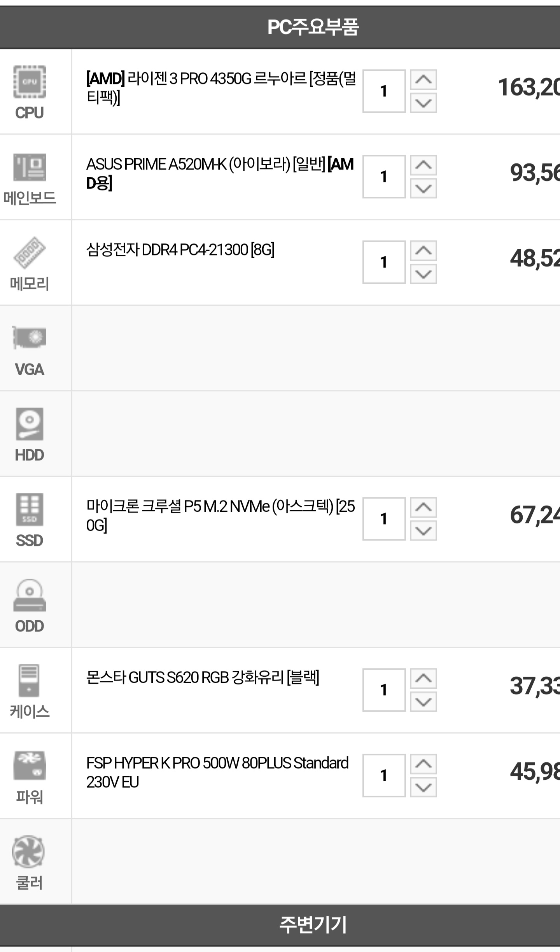Open the FSP HYPER K PRO 500W product link
Viewport: 560px width, 952px height.
point(217,772)
